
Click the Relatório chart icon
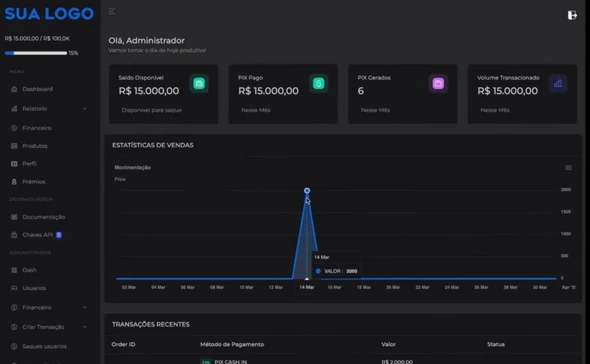[14, 109]
